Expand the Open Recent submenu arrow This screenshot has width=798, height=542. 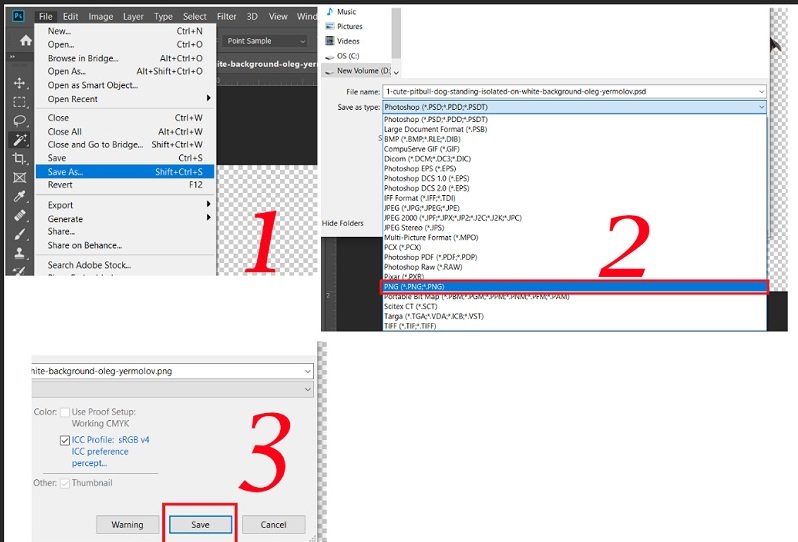(x=208, y=98)
